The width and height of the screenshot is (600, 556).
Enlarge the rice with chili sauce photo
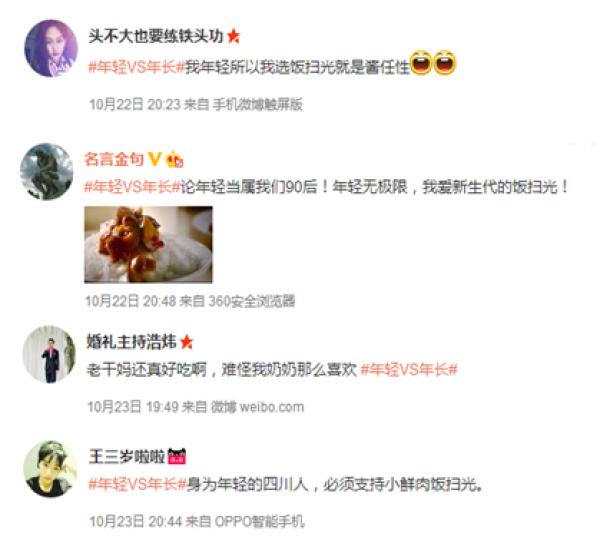tap(148, 245)
